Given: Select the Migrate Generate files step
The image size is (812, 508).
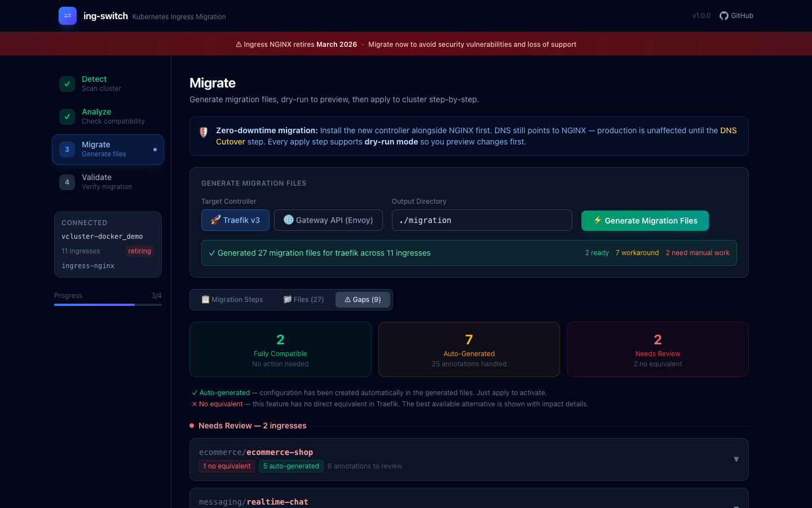Looking at the screenshot, I should point(108,150).
